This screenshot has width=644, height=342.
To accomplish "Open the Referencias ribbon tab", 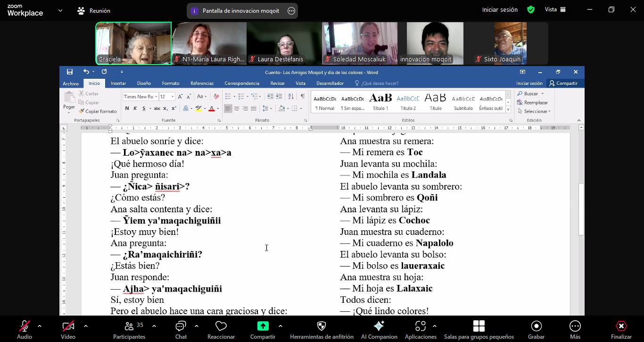I will [x=202, y=83].
